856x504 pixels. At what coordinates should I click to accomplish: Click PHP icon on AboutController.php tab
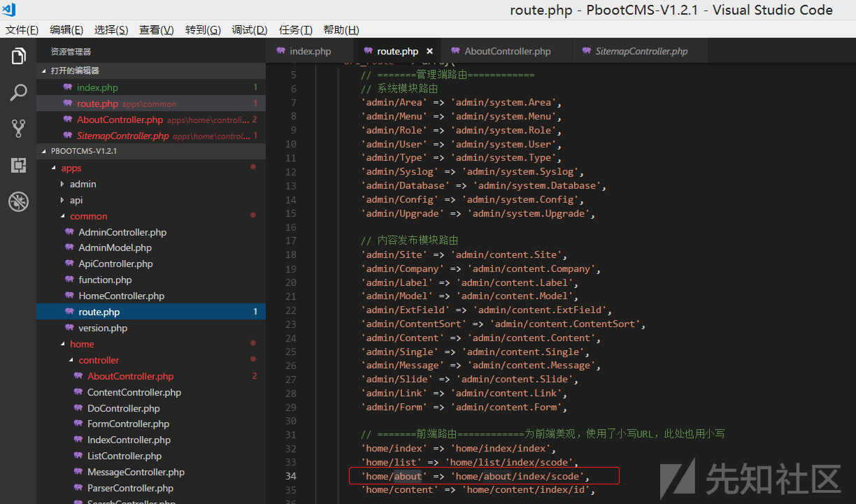point(456,51)
